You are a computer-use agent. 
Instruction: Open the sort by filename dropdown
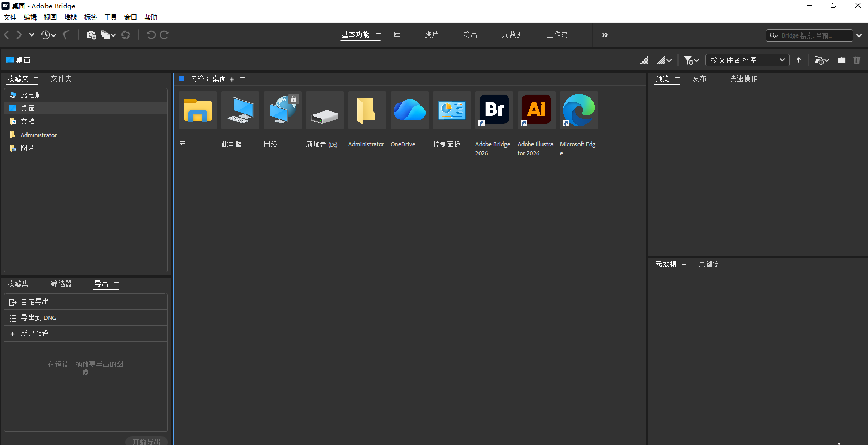(x=747, y=60)
